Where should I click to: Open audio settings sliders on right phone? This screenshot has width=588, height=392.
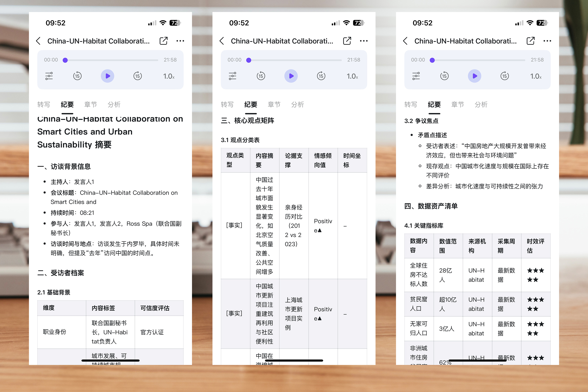pyautogui.click(x=416, y=76)
